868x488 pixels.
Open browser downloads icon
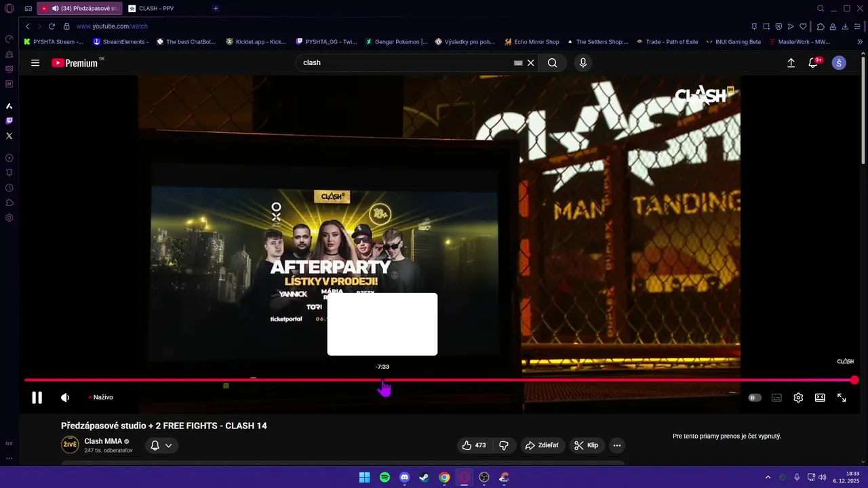tap(845, 26)
